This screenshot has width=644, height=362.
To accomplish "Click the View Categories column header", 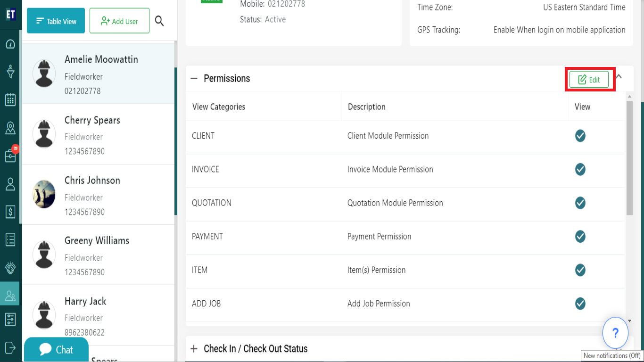I will coord(219,107).
